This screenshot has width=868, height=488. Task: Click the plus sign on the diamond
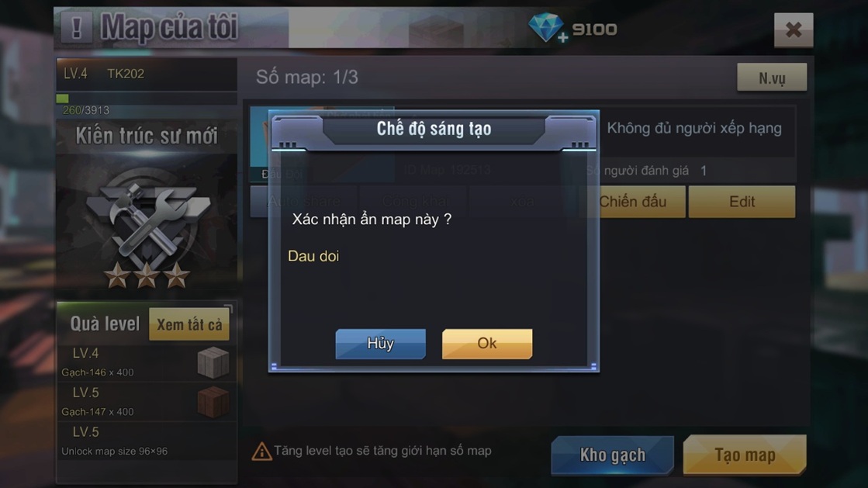pos(562,37)
